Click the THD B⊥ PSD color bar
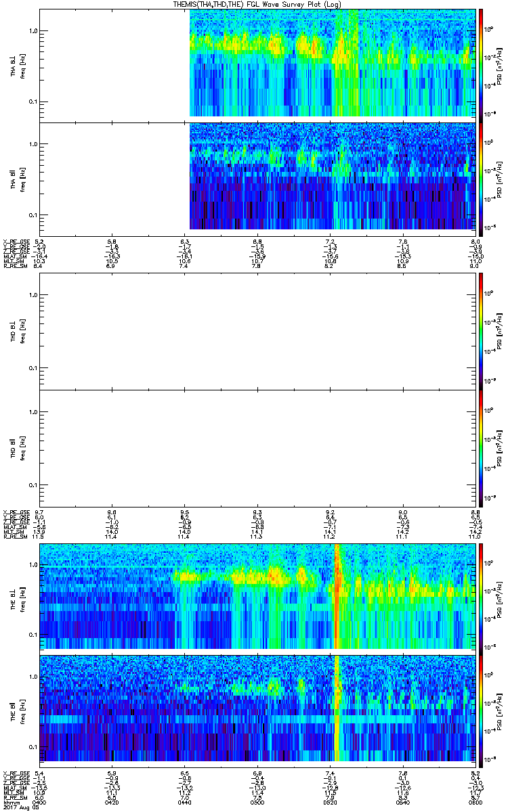 tap(480, 330)
